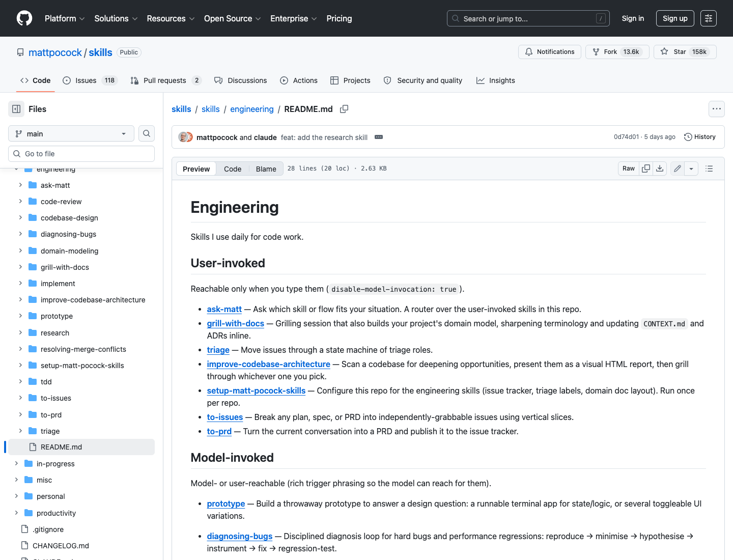Copy the README.md file path
The height and width of the screenshot is (560, 733).
coord(344,109)
